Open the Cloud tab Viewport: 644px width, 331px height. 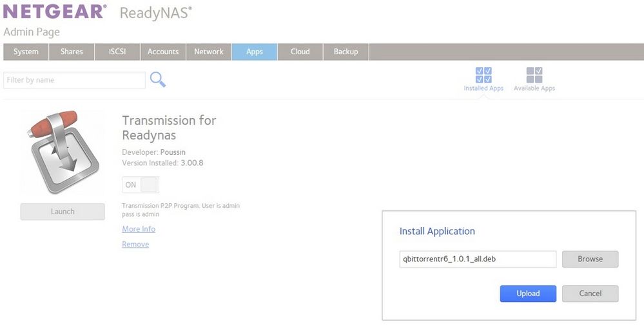coord(300,52)
